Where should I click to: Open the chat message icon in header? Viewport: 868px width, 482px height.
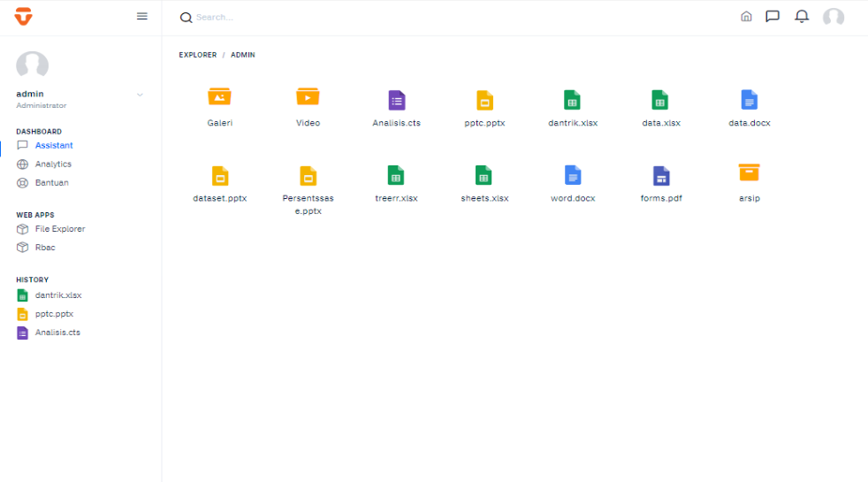pyautogui.click(x=773, y=17)
